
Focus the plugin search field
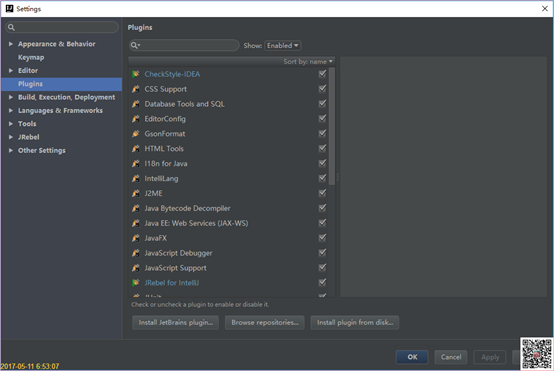[x=184, y=45]
